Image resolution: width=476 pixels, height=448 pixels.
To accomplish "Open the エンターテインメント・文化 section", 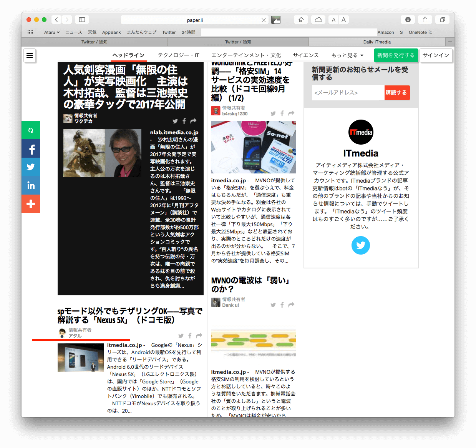I will (246, 55).
